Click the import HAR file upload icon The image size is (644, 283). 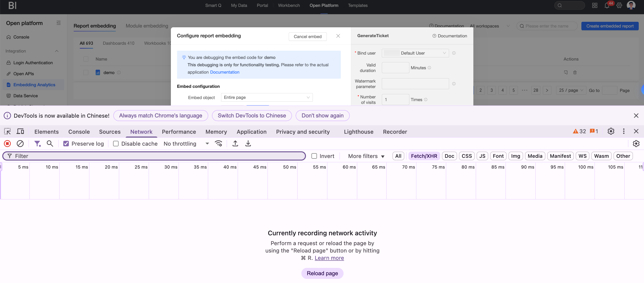pos(235,144)
